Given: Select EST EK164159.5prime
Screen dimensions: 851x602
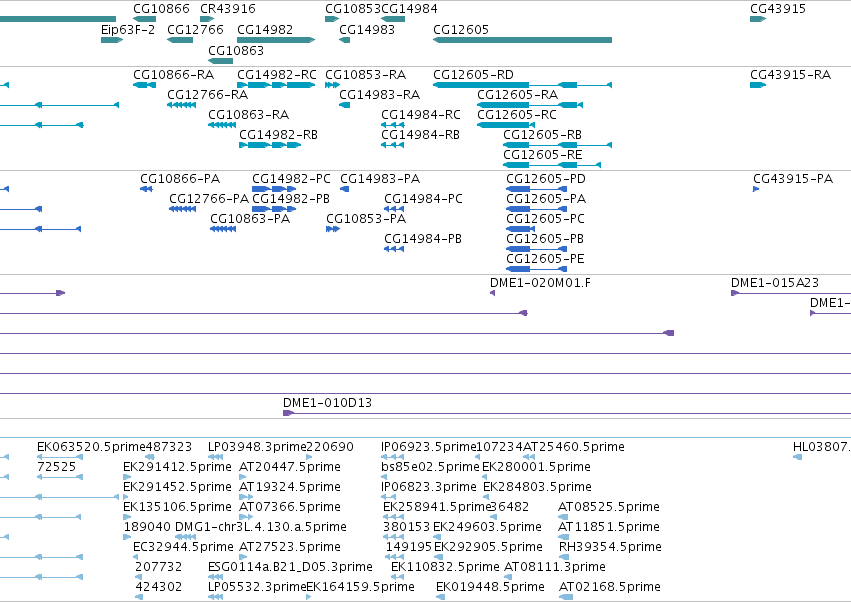Looking at the screenshot, I should click(x=360, y=587).
